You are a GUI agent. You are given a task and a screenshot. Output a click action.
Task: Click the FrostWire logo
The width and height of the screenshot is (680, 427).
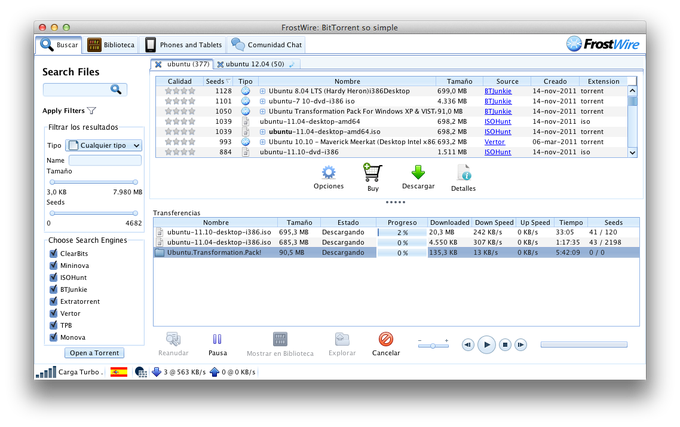pos(603,44)
